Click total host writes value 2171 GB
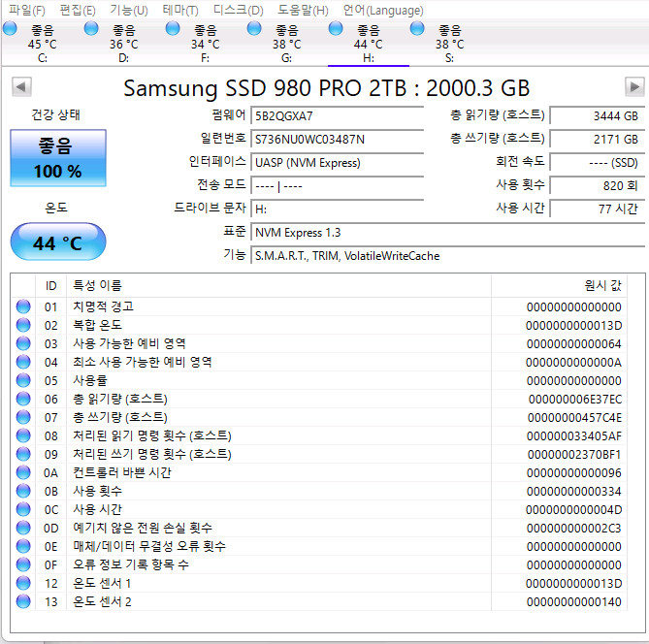649x644 pixels. coord(598,139)
